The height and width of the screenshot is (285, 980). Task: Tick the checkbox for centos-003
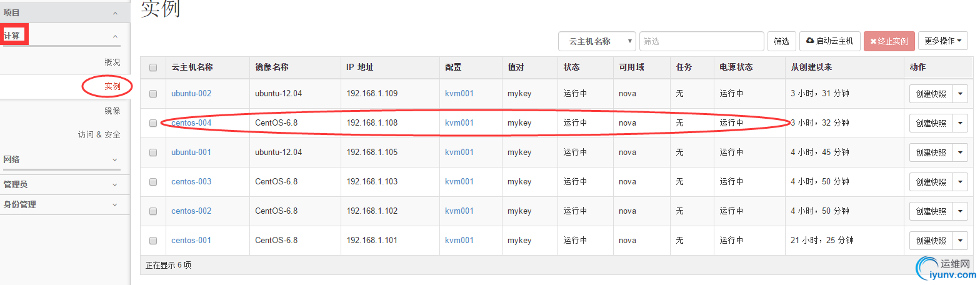153,182
